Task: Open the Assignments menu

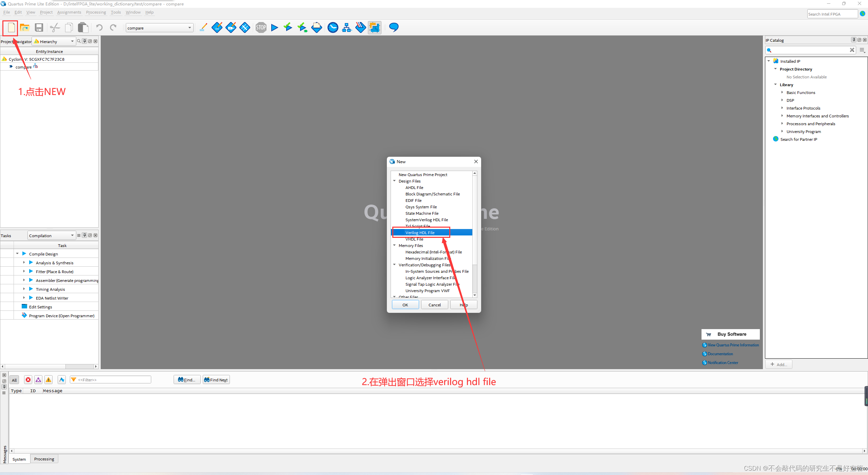Action: click(x=69, y=12)
